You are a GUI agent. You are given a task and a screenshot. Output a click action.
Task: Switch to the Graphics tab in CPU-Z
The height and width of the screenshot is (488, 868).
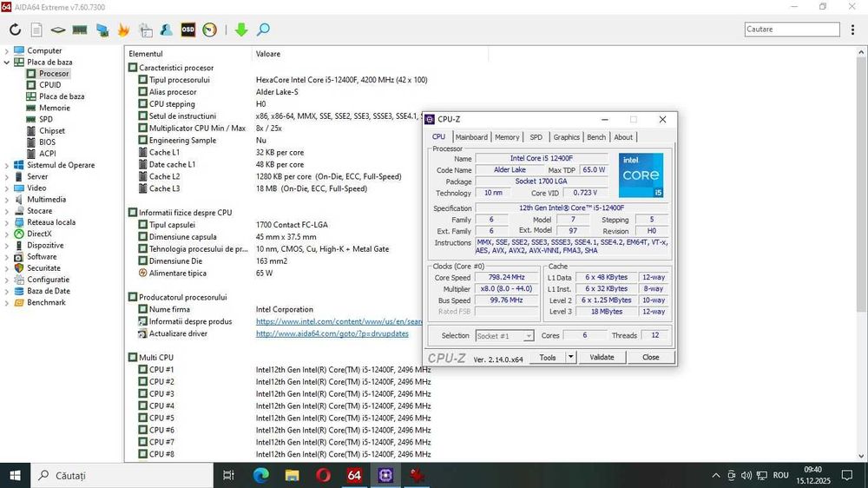[566, 137]
